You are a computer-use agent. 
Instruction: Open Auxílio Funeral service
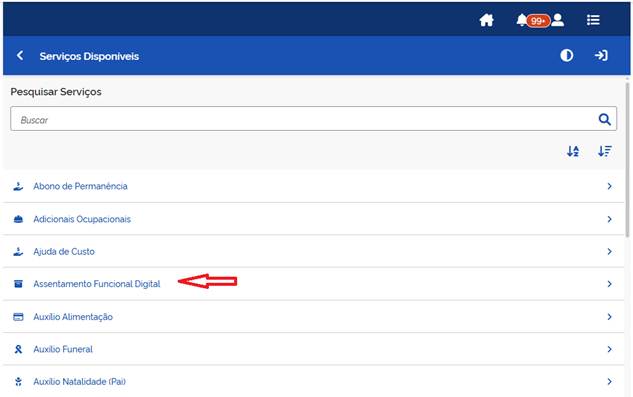click(313, 349)
